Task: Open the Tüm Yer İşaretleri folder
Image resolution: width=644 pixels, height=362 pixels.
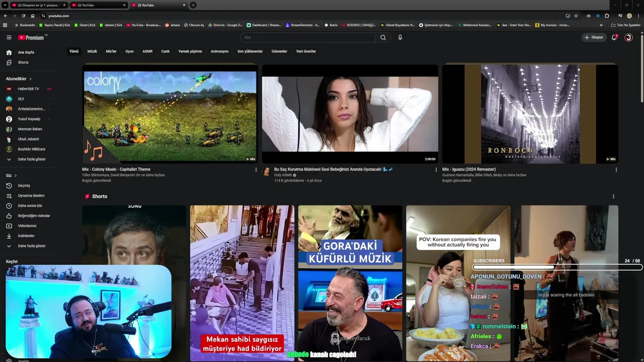Action: click(x=626, y=25)
